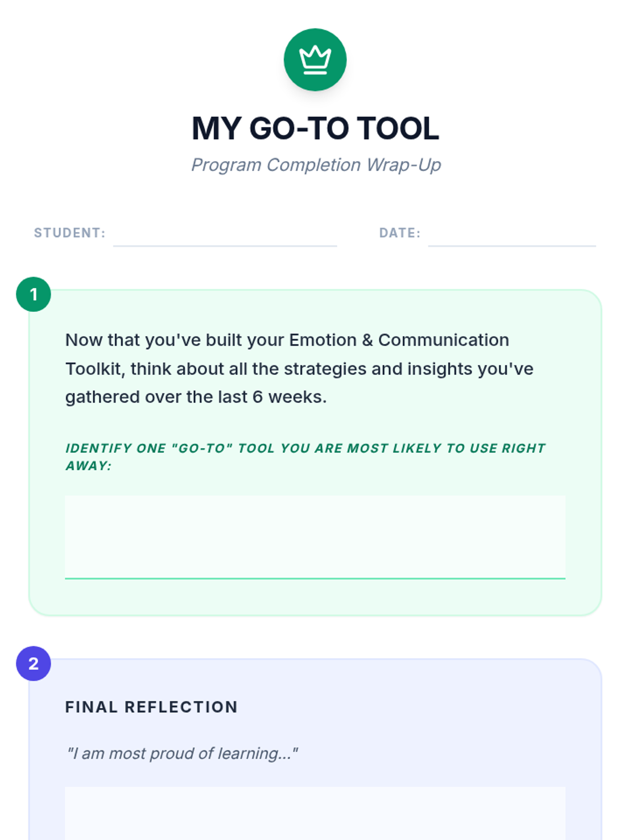Click the Student name field
630x840 pixels.
coord(225,234)
